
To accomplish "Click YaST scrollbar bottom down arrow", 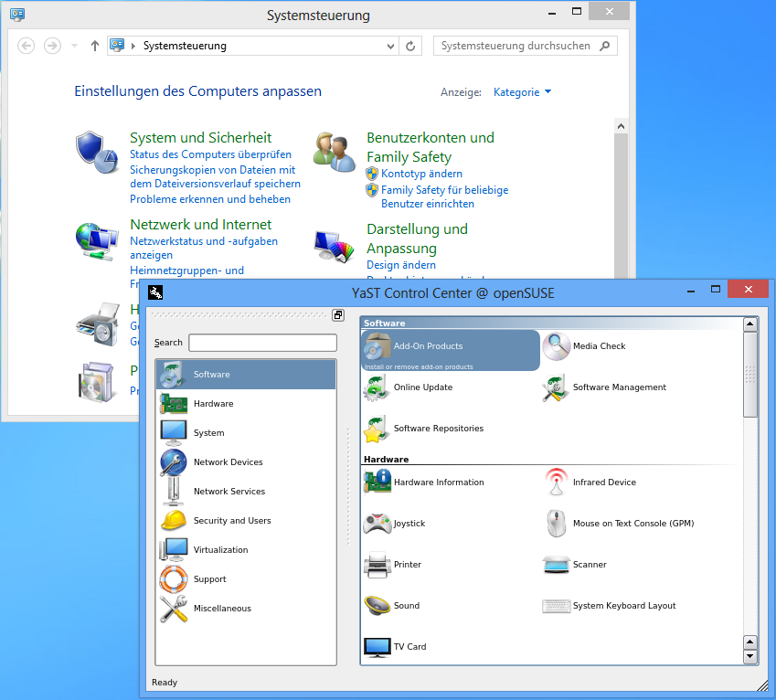I will click(750, 656).
